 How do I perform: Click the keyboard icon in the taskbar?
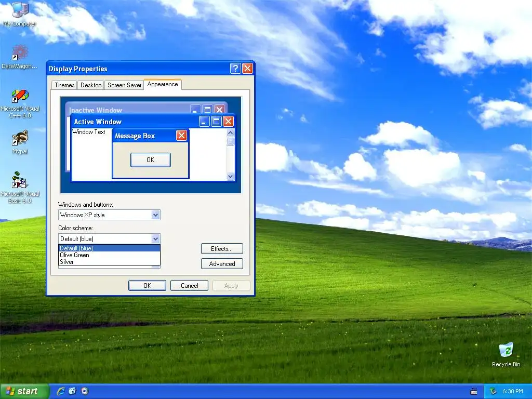tap(474, 392)
